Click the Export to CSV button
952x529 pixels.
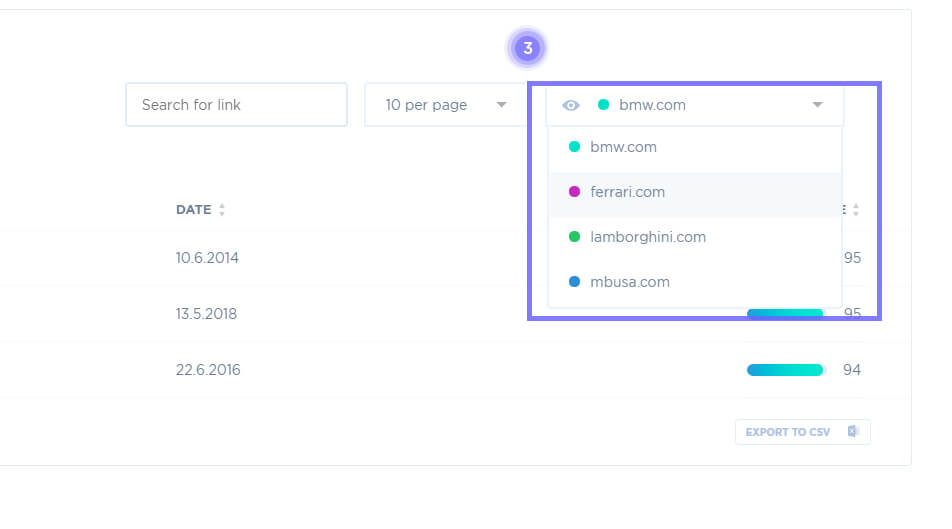pos(803,432)
